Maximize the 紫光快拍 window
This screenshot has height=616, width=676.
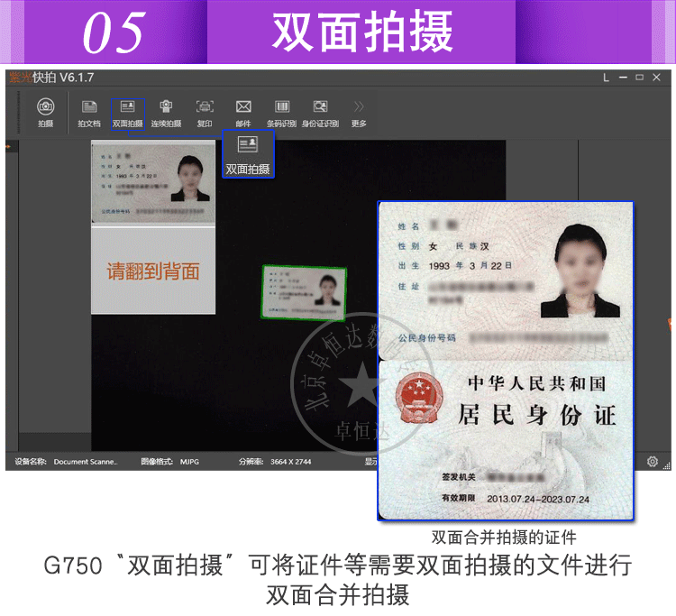(640, 78)
